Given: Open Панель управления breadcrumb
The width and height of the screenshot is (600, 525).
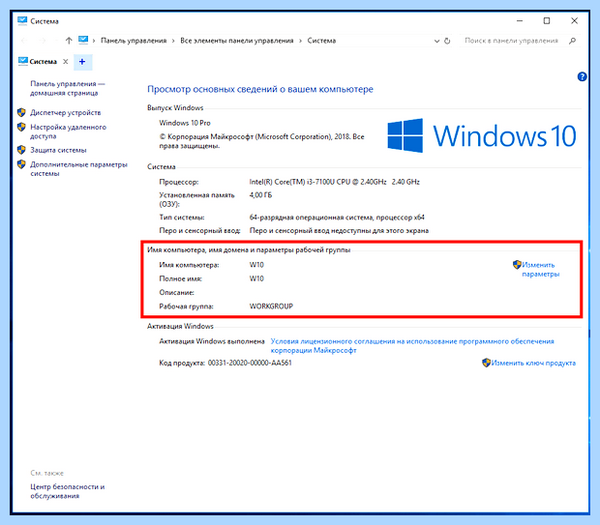Looking at the screenshot, I should [x=134, y=41].
